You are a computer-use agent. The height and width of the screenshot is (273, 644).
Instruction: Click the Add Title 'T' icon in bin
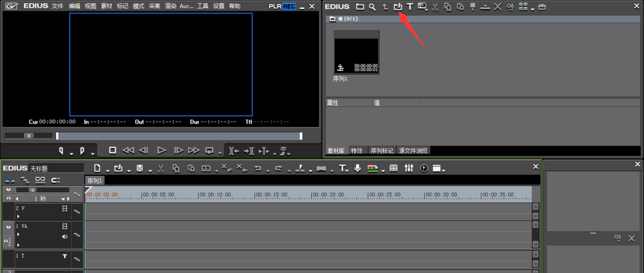[x=410, y=6]
